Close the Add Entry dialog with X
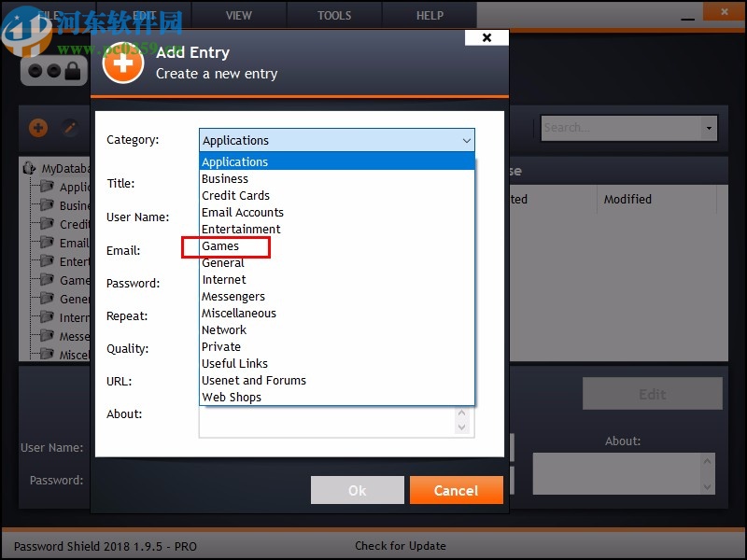 tap(486, 37)
